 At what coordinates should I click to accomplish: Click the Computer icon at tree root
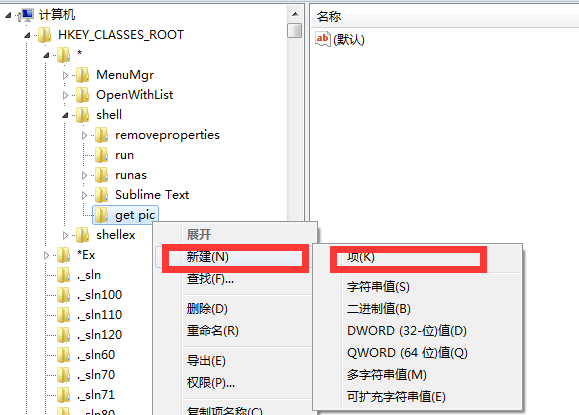(26, 15)
